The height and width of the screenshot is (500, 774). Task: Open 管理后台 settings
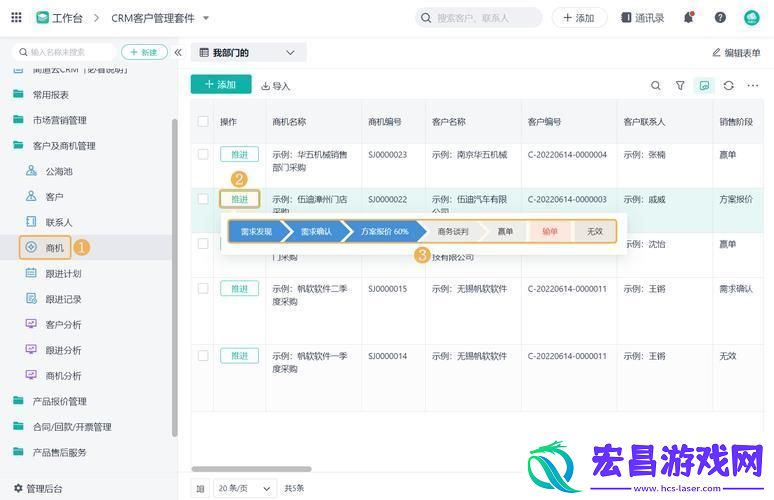38,489
